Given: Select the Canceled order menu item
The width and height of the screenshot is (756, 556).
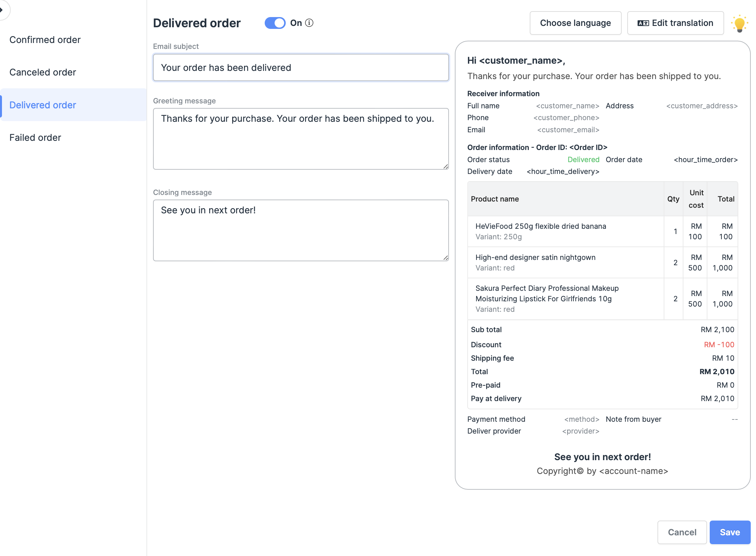Looking at the screenshot, I should click(x=42, y=72).
